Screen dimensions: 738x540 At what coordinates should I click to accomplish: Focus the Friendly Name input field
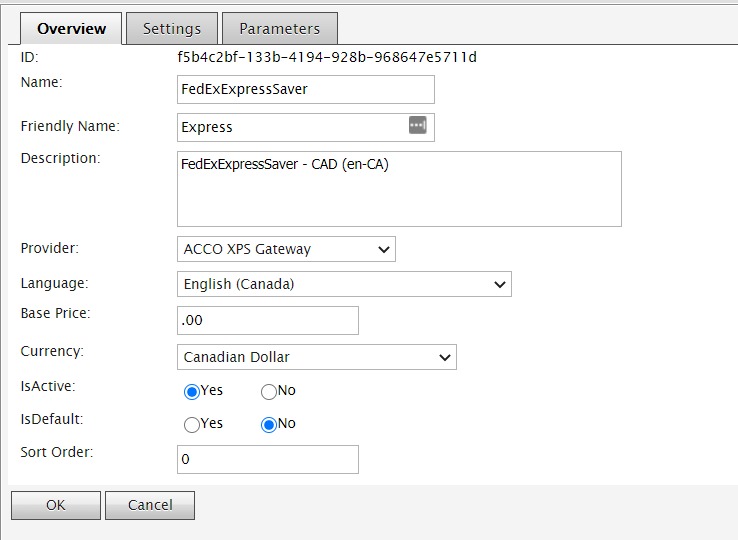pyautogui.click(x=290, y=127)
